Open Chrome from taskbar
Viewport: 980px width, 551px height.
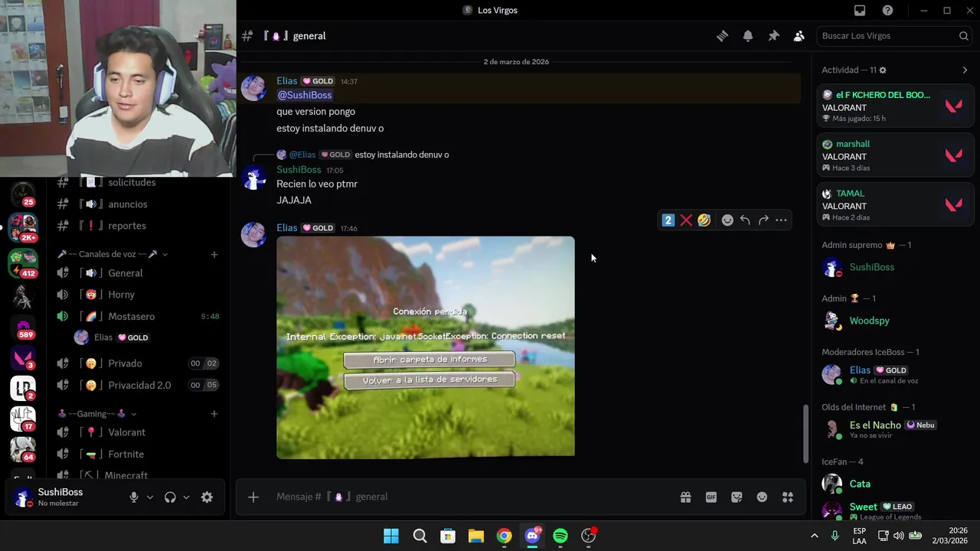pyautogui.click(x=504, y=536)
